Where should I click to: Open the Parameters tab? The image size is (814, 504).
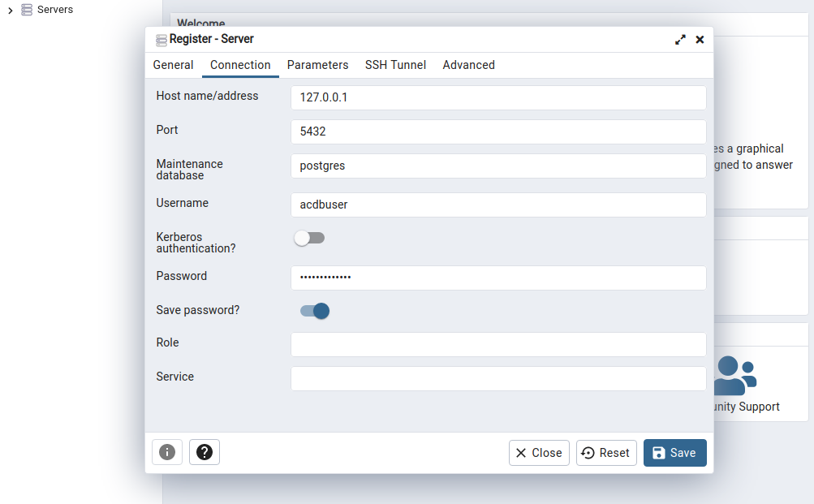tap(317, 65)
